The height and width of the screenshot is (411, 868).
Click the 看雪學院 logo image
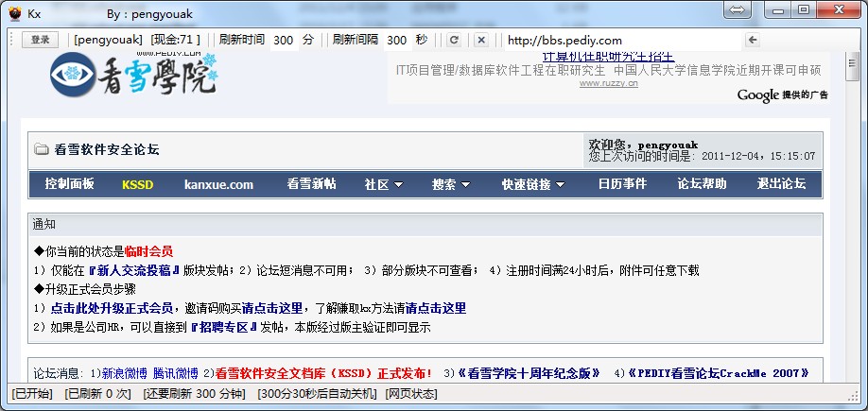pyautogui.click(x=133, y=74)
